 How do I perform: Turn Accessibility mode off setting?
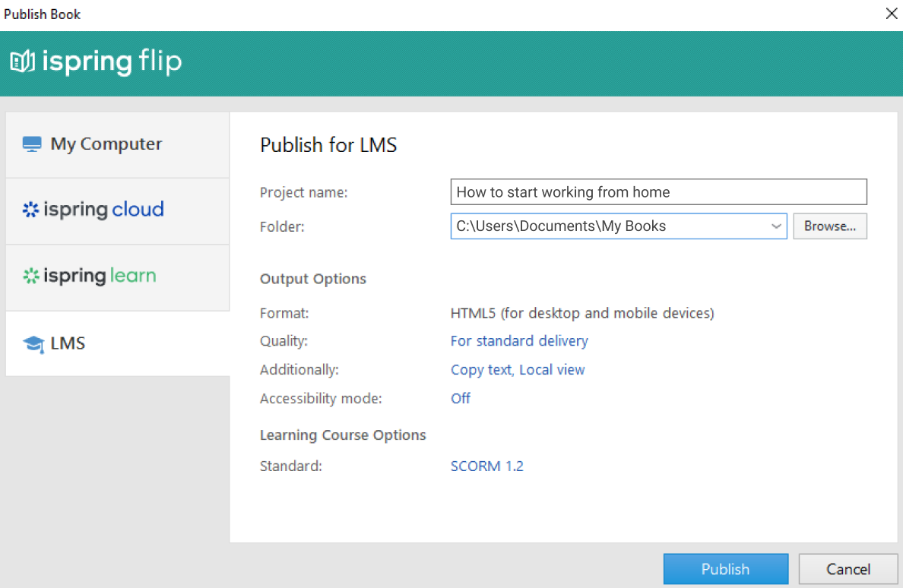tap(461, 398)
